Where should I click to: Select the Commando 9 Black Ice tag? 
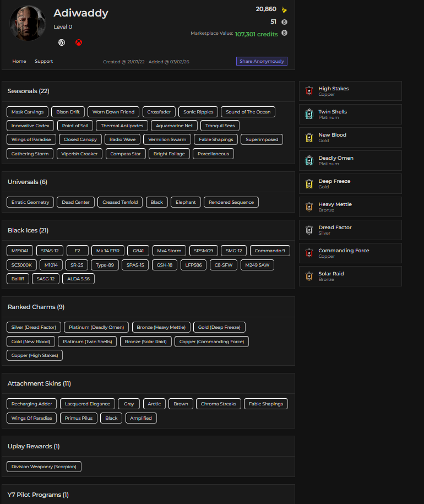click(270, 251)
